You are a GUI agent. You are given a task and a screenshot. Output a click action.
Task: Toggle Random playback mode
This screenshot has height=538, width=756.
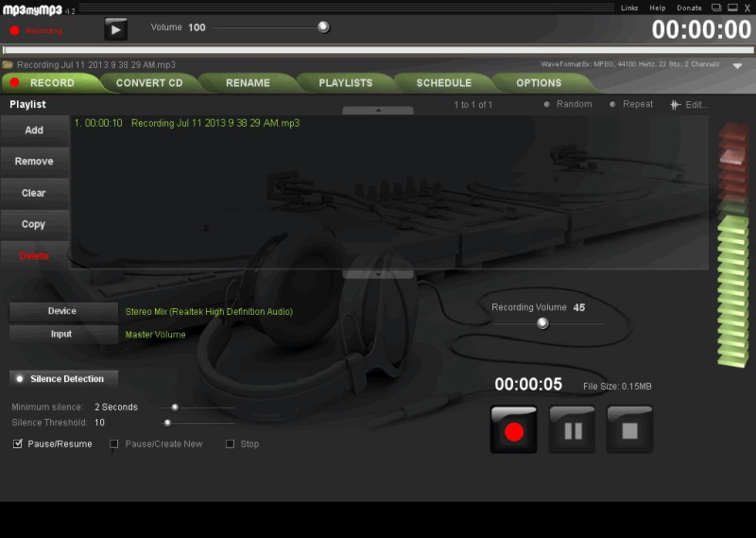(x=547, y=105)
